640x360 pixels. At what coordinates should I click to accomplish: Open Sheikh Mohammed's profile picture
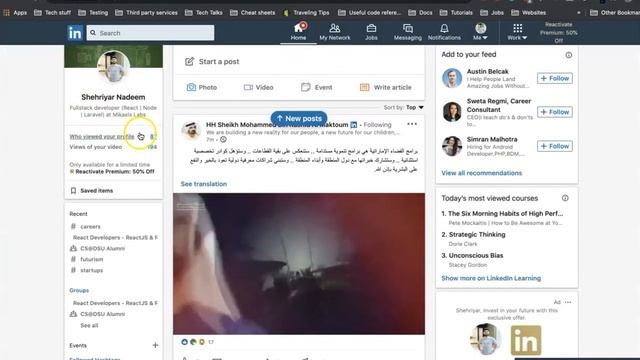(191, 131)
